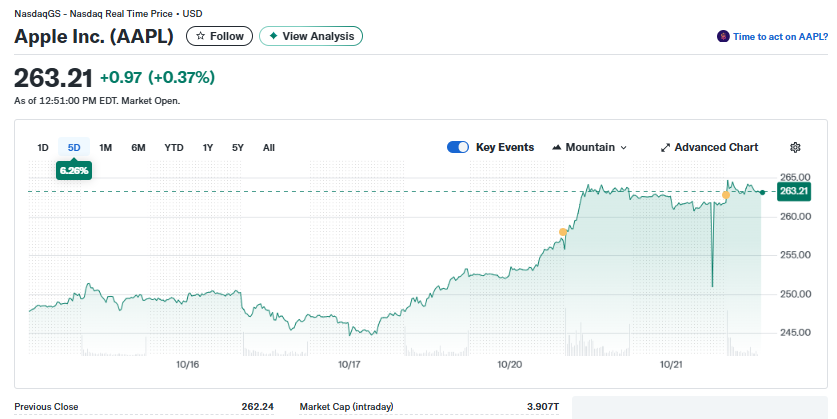Click the purple icon beside Time to act
Image resolution: width=837 pixels, height=419 pixels.
click(x=723, y=36)
